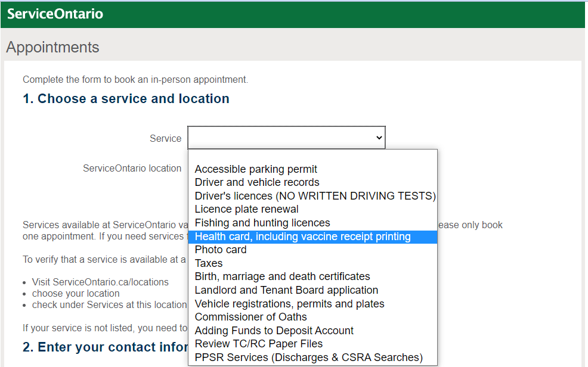Choose Vehicle registrations, permits and plates
Screen dimensions: 588x367
point(312,304)
